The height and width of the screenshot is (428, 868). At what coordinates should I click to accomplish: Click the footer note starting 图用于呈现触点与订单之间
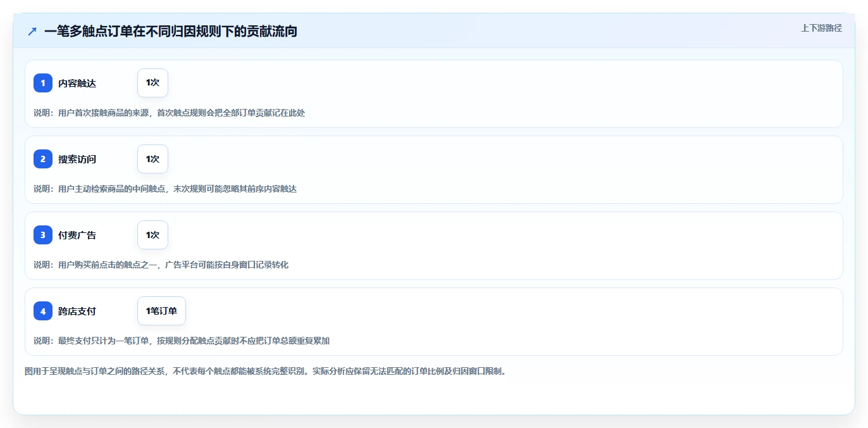tap(265, 371)
